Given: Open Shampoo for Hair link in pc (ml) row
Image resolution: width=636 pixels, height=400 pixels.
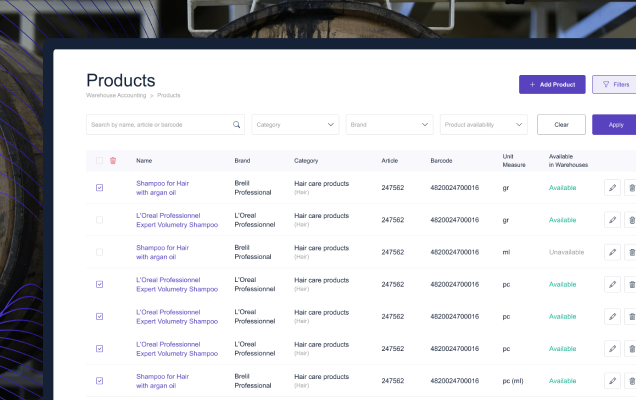Looking at the screenshot, I should [163, 381].
